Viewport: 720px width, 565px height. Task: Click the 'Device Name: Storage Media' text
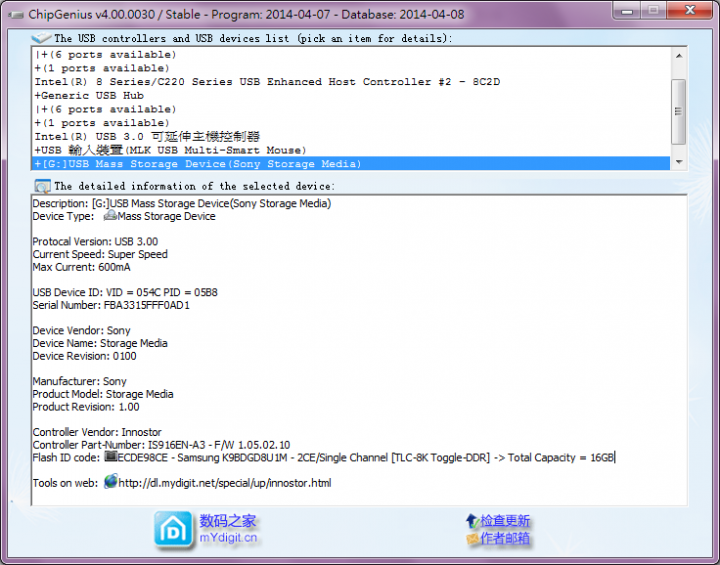(x=100, y=344)
